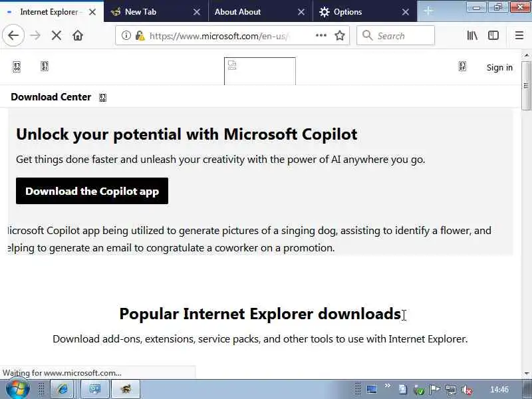Click the Show desktop button at taskbar end
Viewport: 532px width, 399px height.
527,389
